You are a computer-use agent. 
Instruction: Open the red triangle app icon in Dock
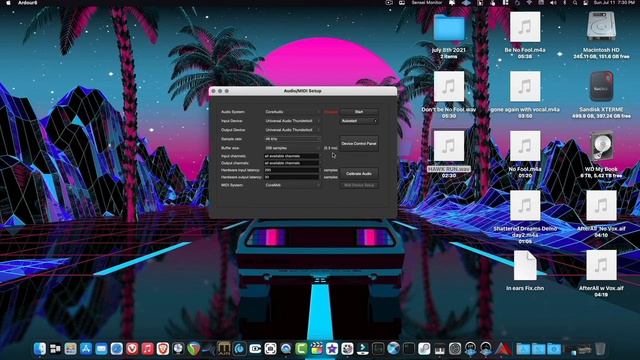pyautogui.click(x=503, y=349)
